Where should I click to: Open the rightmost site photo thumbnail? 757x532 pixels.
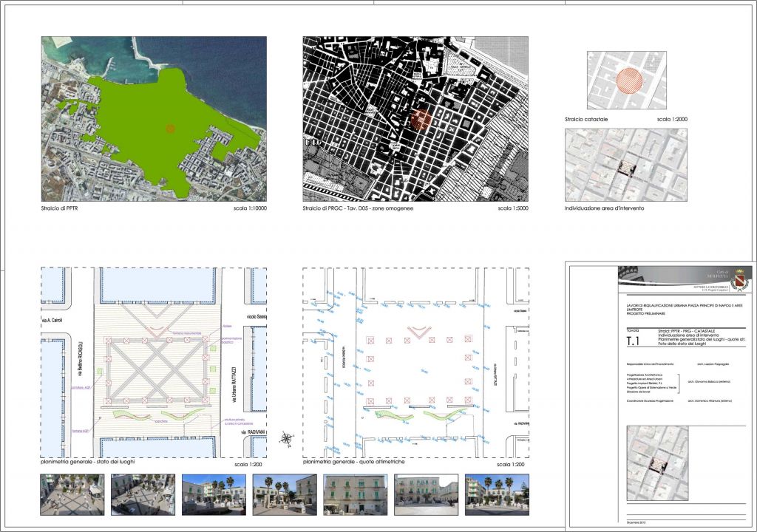(x=497, y=494)
